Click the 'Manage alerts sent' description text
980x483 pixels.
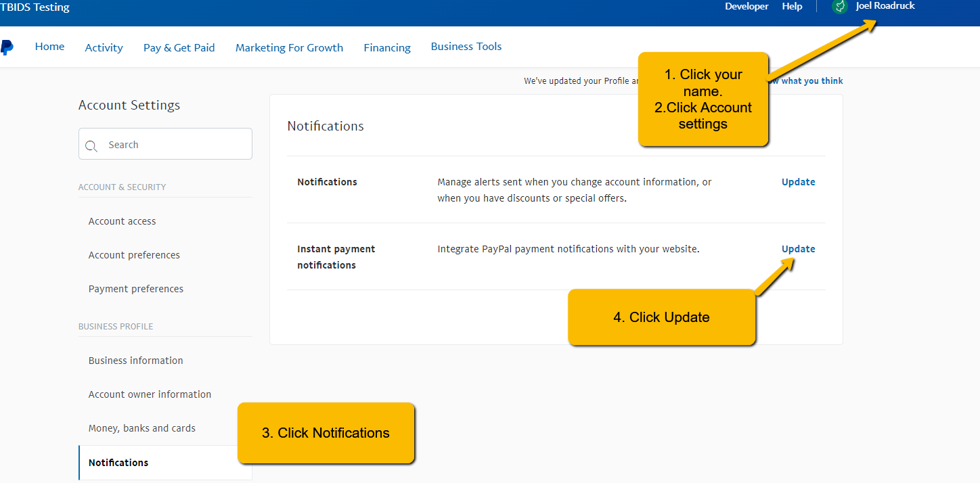click(x=575, y=190)
